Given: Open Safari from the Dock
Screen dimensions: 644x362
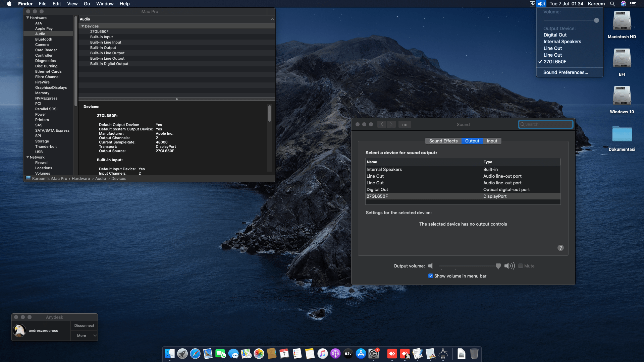Looking at the screenshot, I should (x=195, y=354).
